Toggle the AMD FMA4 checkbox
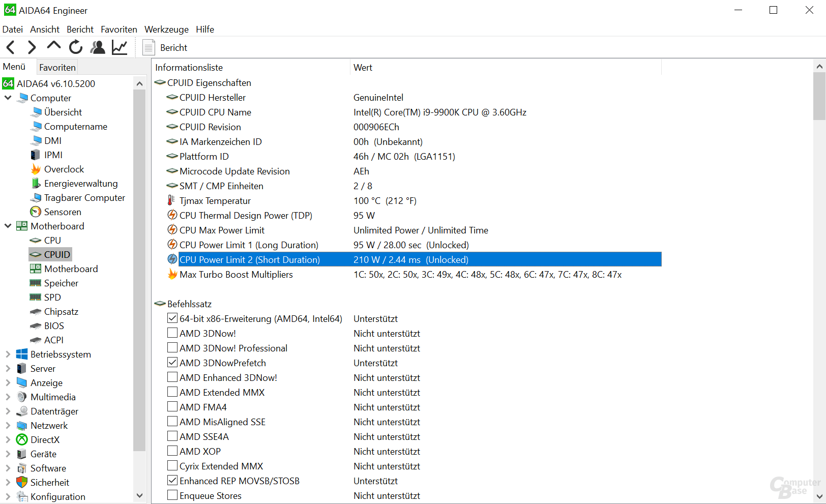 [x=172, y=407]
